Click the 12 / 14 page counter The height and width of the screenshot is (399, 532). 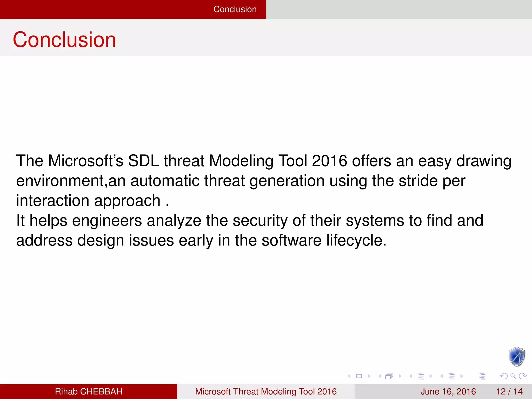509,391
